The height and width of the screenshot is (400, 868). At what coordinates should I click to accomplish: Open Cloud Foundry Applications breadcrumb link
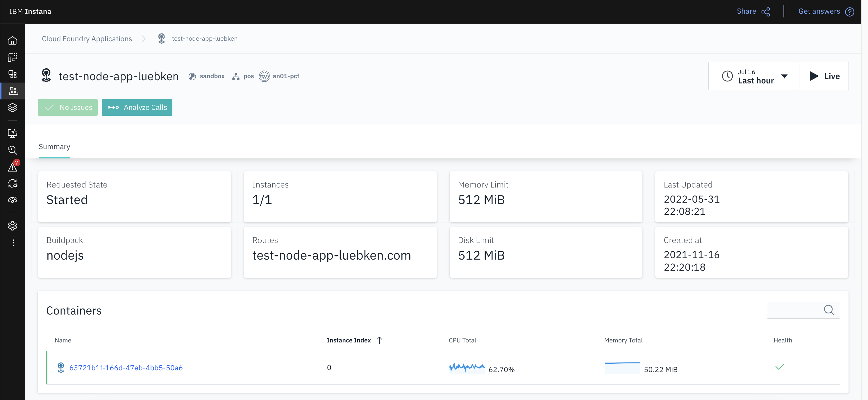coord(87,39)
